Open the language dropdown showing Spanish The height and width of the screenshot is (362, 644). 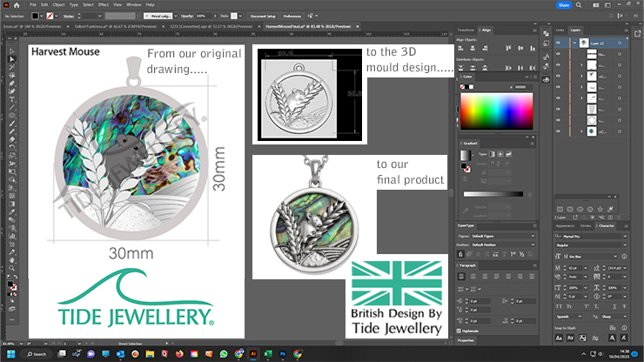[569, 317]
